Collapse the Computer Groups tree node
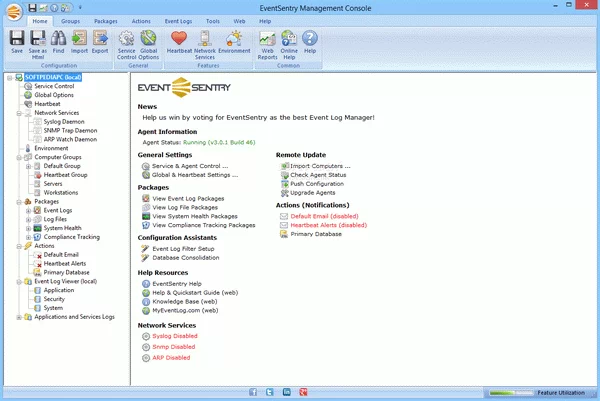This screenshot has width=600, height=401. pos(19,158)
